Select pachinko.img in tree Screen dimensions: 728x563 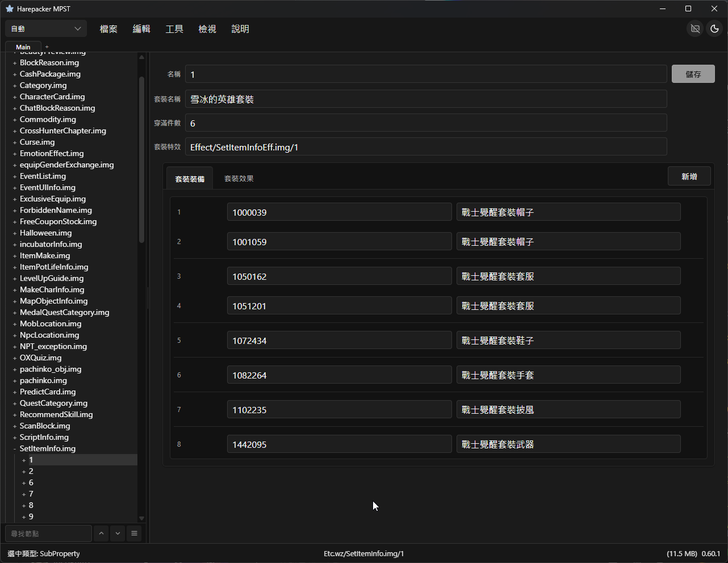(43, 380)
